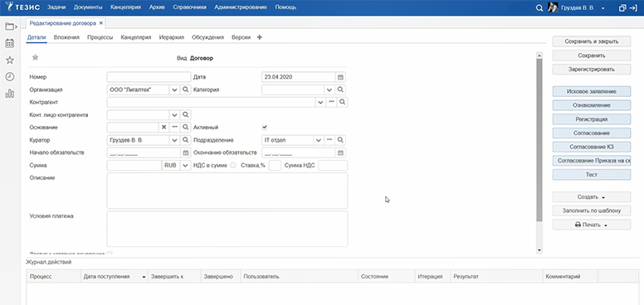Close the Редактирование договора tab
Screen dimensions: 644x305
point(101,23)
